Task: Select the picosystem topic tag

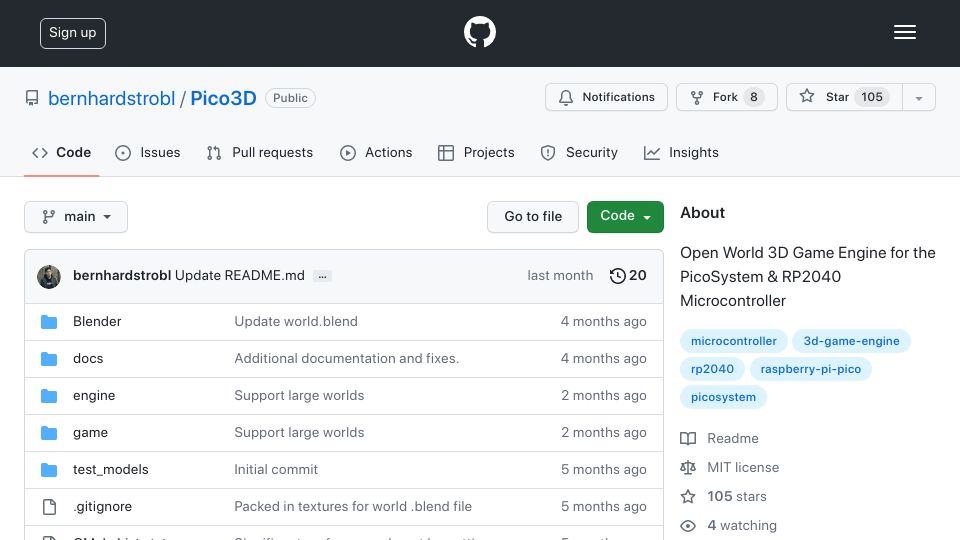Action: coord(723,397)
